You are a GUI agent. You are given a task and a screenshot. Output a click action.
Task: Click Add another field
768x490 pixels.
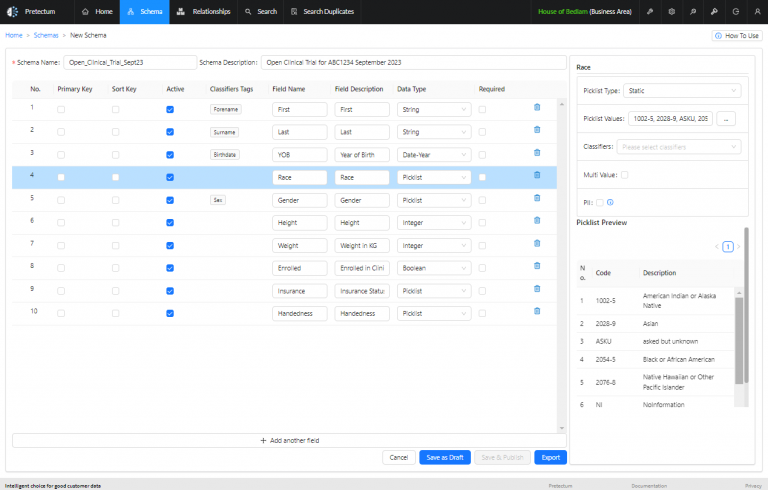click(x=289, y=441)
